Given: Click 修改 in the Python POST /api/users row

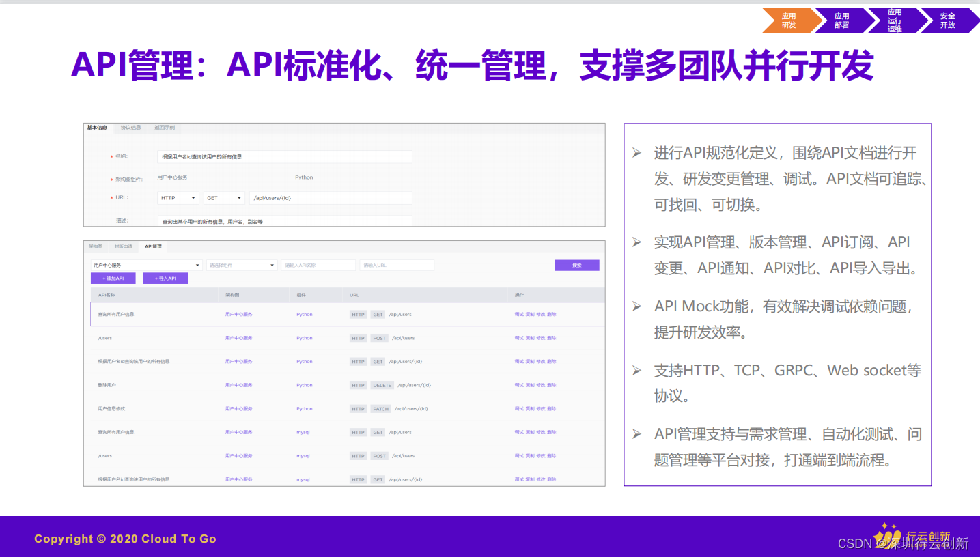Looking at the screenshot, I should tap(541, 338).
